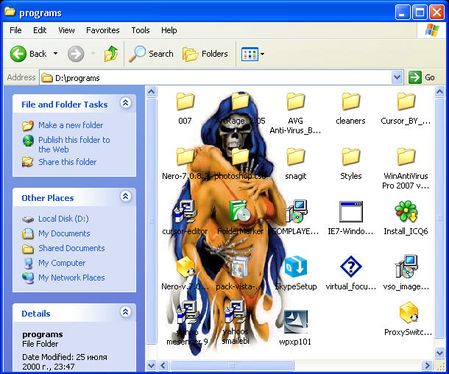
Task: Open the Back history dropdown arrow
Action: coord(55,54)
